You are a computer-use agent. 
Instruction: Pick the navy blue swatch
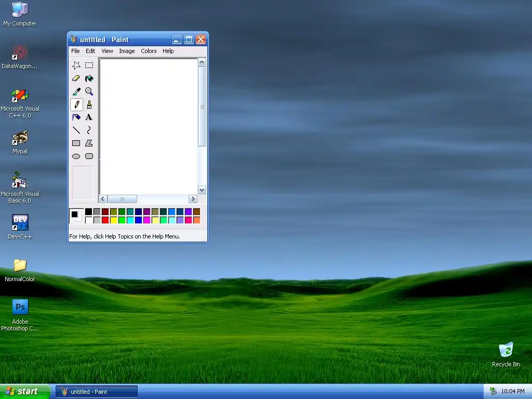pos(138,212)
